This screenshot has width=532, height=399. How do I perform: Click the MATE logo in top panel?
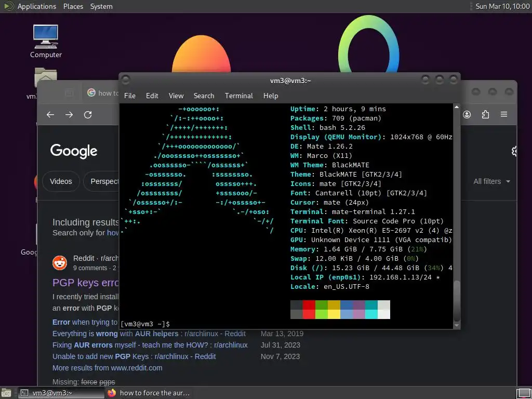coord(8,6)
